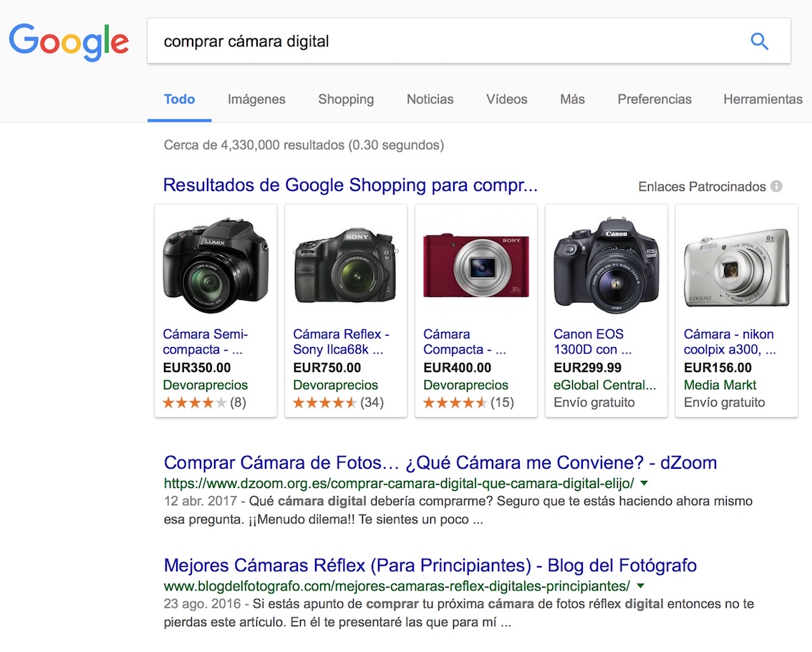Open the Preferencias settings menu
Viewport: 812px width, 652px height.
click(654, 99)
